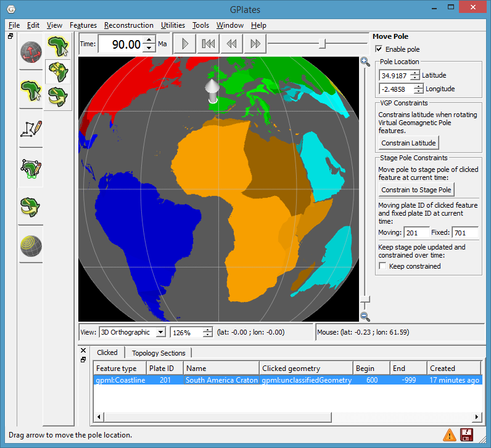
Task: Undock the tool palette panel
Action: click(10, 36)
